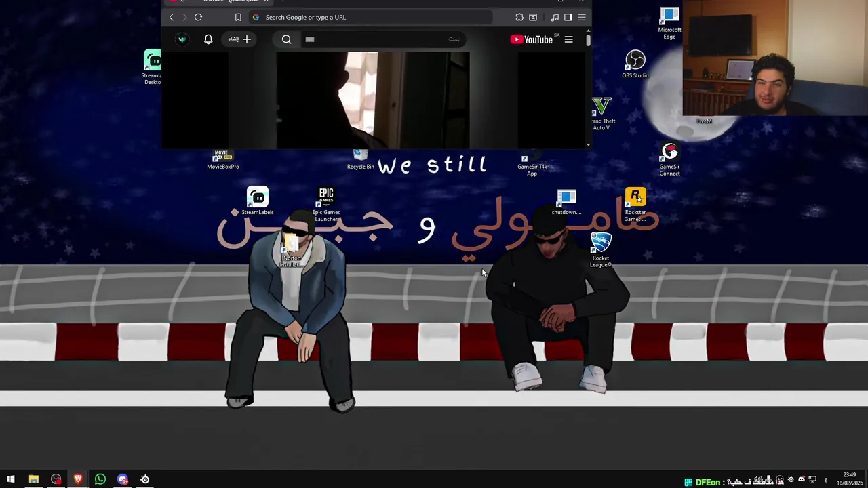Open WhatsApp from the taskbar
The width and height of the screenshot is (868, 488).
coord(100,479)
